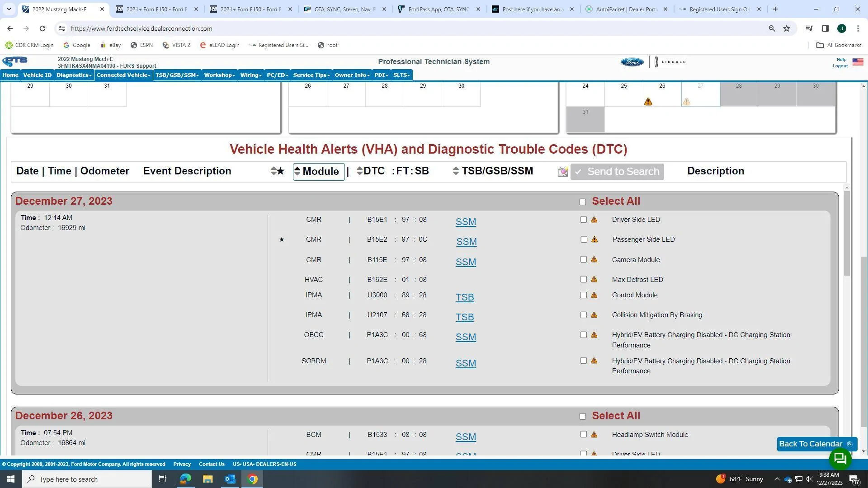Open the Chrome profile avatar J
This screenshot has width=868, height=488.
(x=842, y=28)
